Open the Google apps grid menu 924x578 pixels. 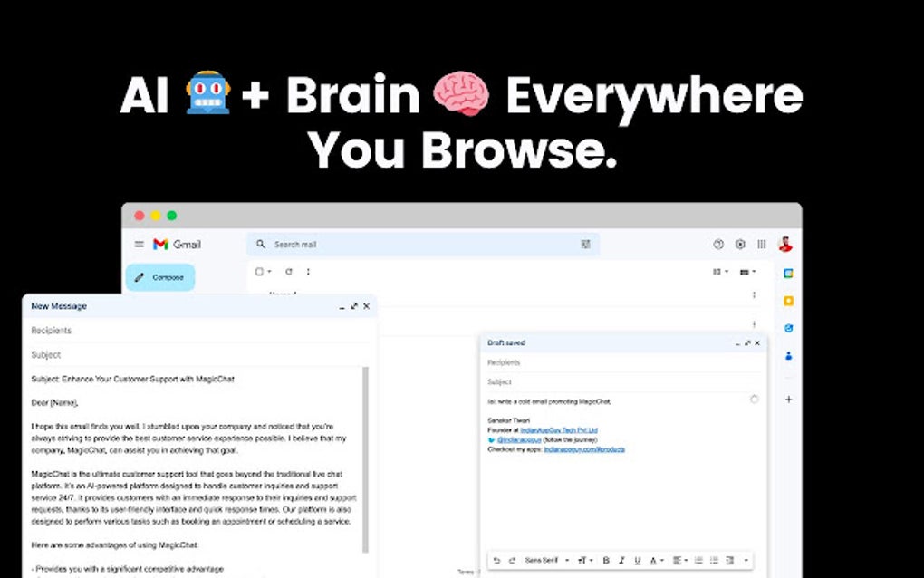761,245
